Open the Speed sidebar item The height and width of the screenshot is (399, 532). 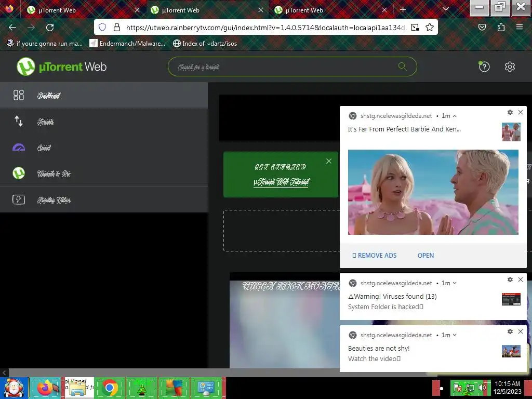pyautogui.click(x=104, y=148)
